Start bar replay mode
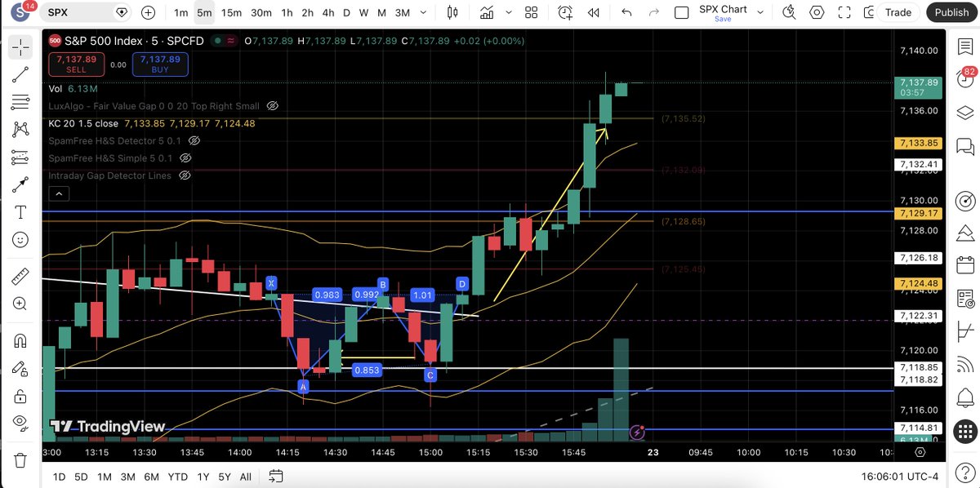The image size is (980, 488). (594, 12)
